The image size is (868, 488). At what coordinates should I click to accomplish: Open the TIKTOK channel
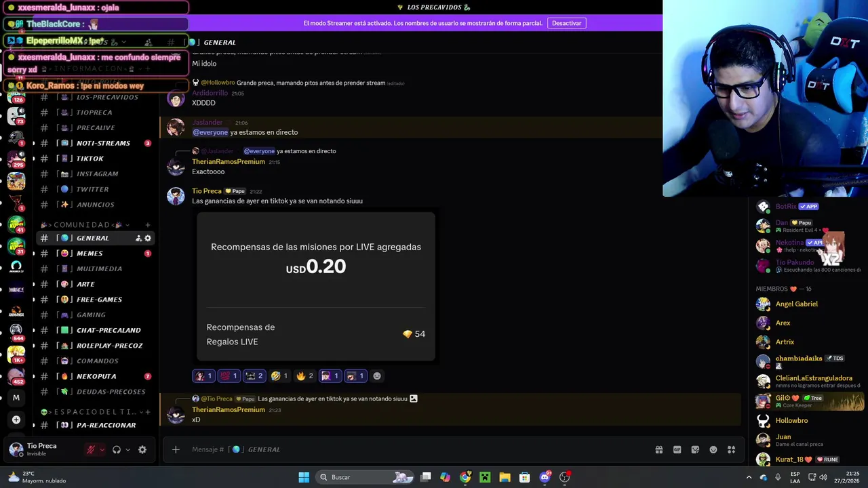coord(96,159)
